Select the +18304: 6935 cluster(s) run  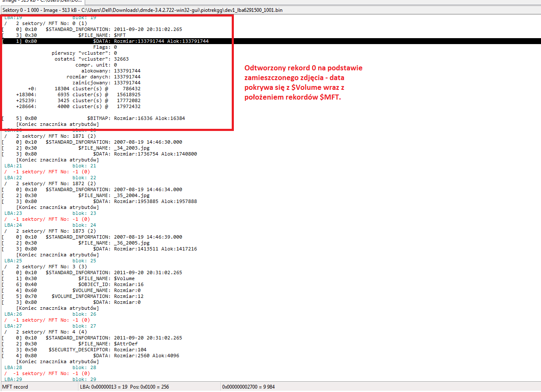pyautogui.click(x=78, y=95)
